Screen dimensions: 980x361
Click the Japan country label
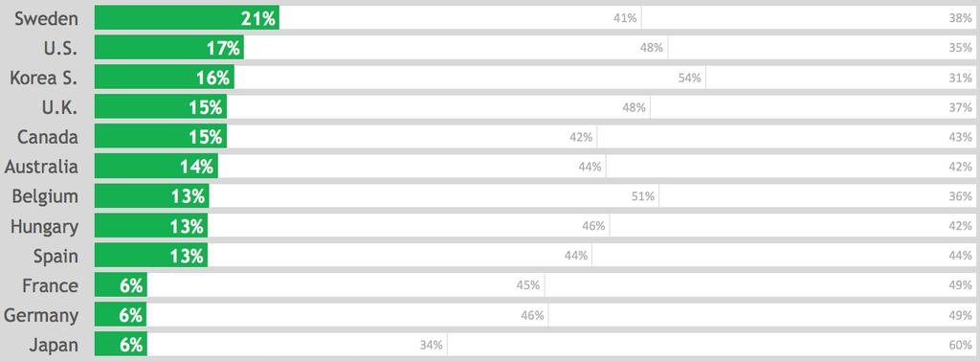tap(54, 346)
